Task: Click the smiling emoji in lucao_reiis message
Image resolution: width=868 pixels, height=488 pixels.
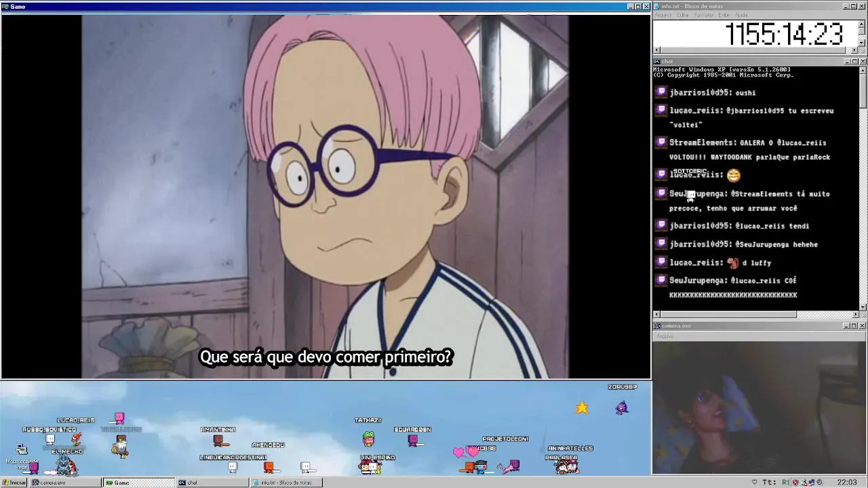Action: click(x=734, y=176)
